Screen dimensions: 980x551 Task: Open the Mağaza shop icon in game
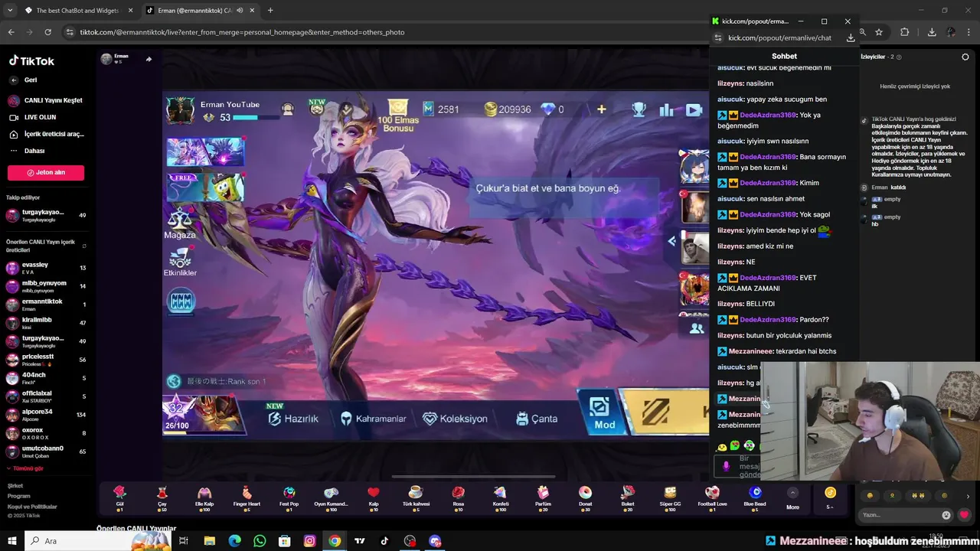click(180, 223)
